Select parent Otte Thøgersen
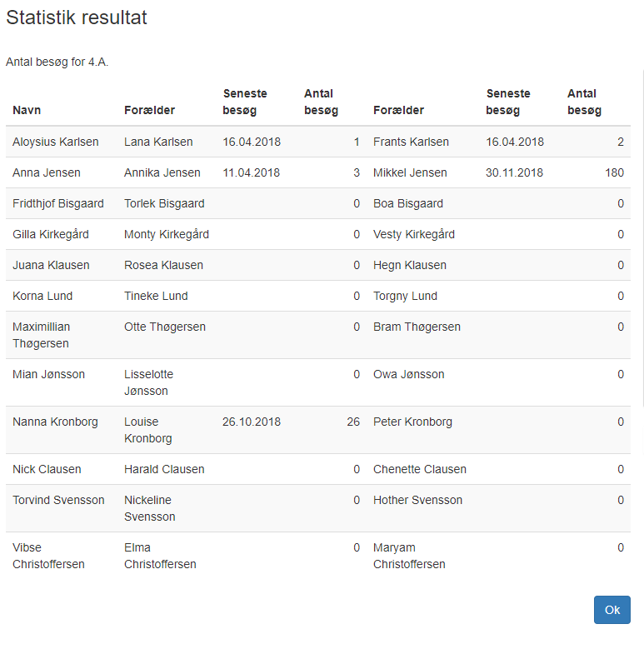 click(165, 327)
